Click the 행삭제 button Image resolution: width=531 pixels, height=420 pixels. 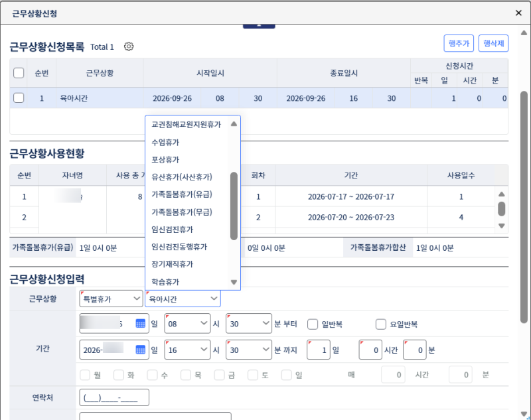493,43
